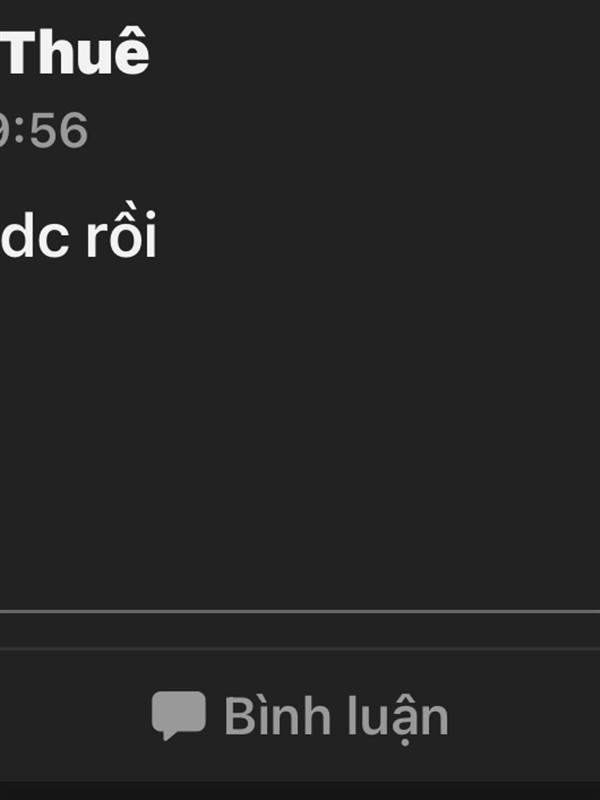Click the dark strip below the Bình luận bar
The width and height of the screenshot is (600, 800).
point(300,790)
